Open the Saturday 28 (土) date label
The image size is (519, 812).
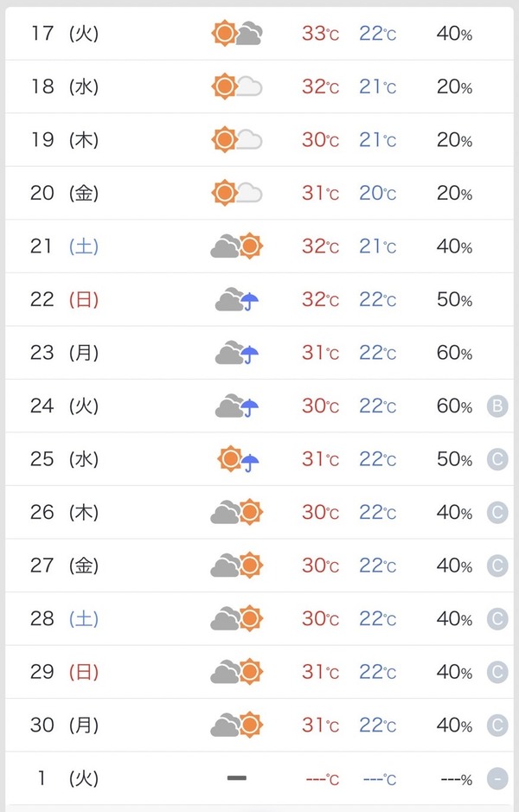pos(64,619)
